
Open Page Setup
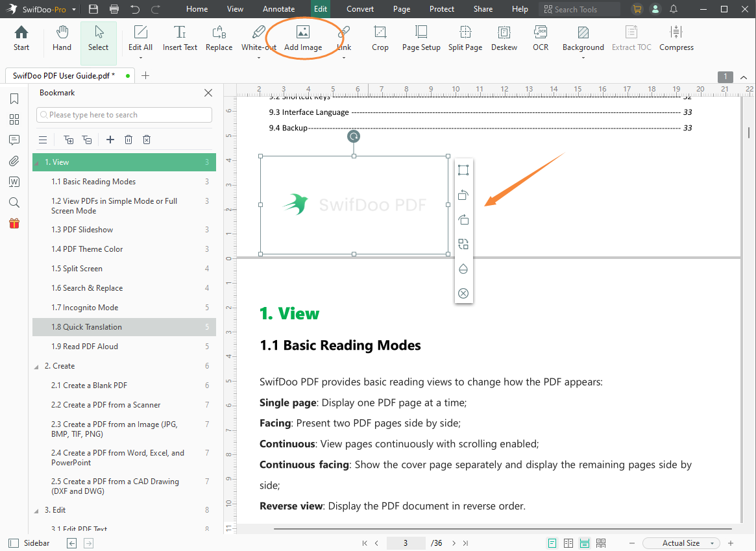(421, 38)
